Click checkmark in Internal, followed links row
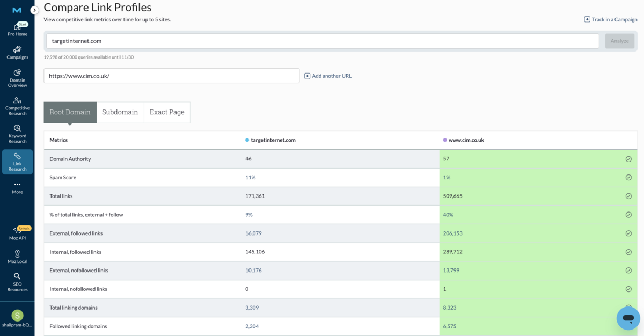644x336 pixels. [x=628, y=252]
